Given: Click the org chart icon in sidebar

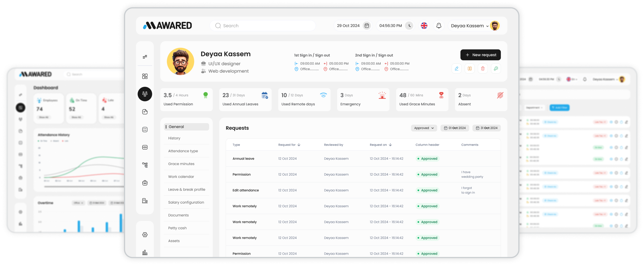Looking at the screenshot, I should pos(144,165).
